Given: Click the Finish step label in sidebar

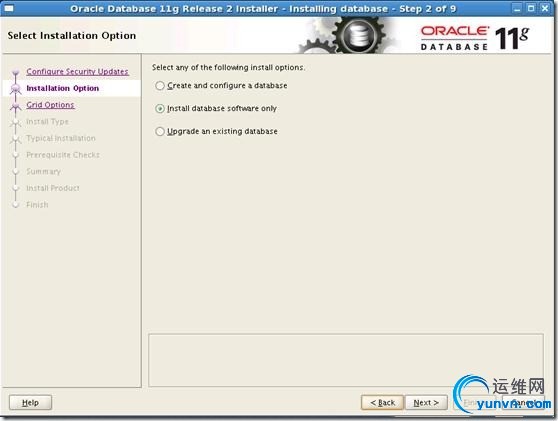Looking at the screenshot, I should [x=37, y=205].
